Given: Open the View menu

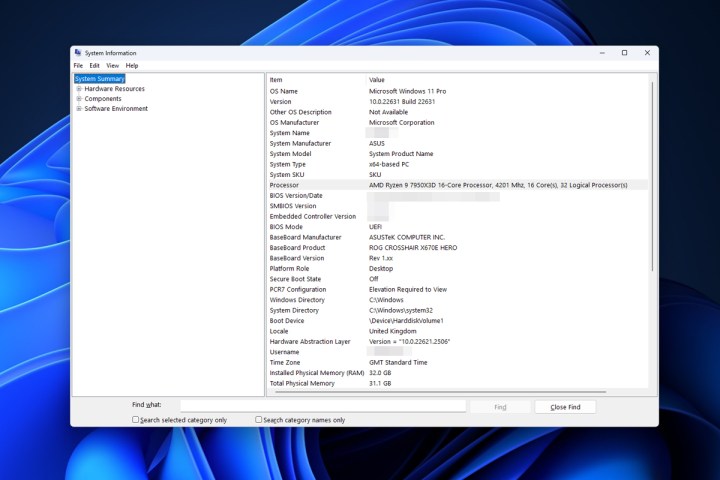Looking at the screenshot, I should pos(112,65).
